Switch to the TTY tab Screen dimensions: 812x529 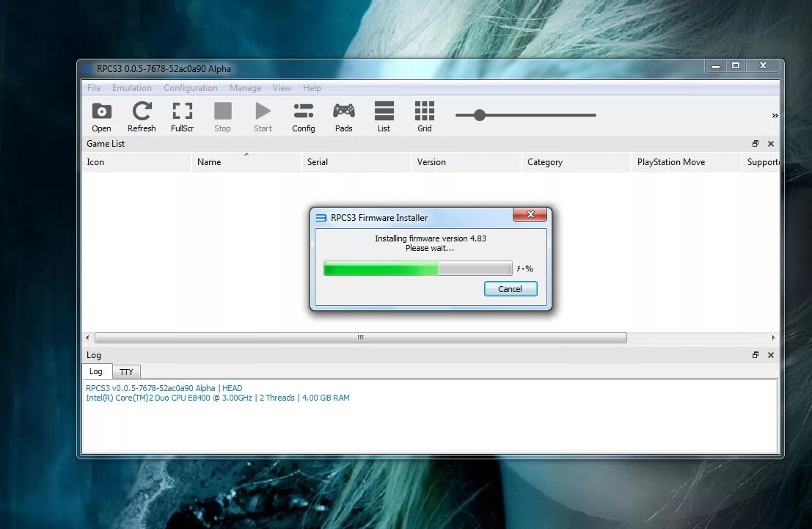126,371
